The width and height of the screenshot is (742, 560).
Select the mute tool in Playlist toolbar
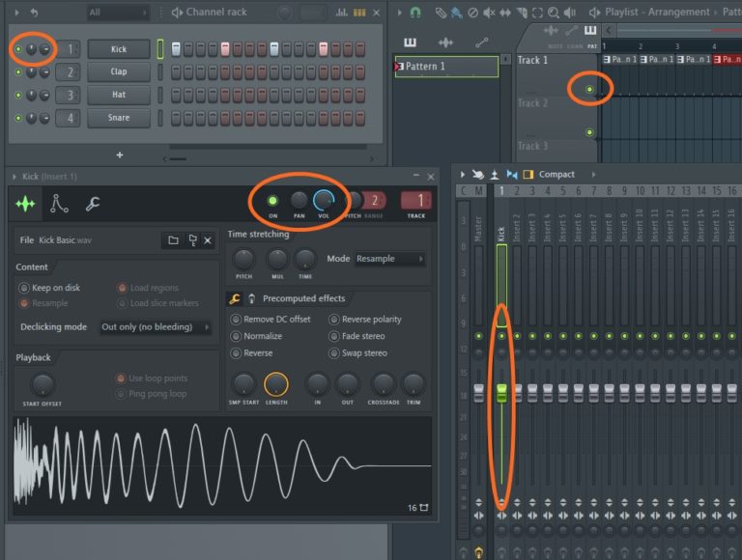[489, 13]
